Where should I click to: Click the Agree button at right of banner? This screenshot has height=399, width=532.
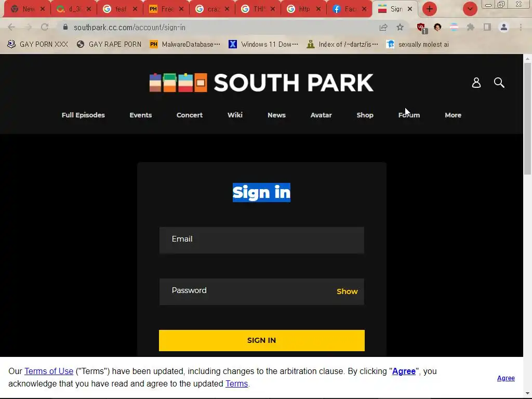point(506,378)
